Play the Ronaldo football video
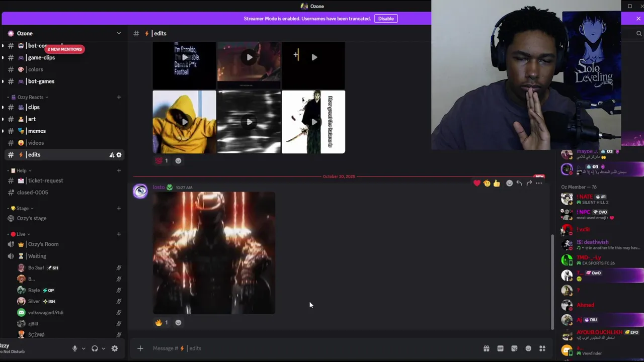 coord(185,57)
